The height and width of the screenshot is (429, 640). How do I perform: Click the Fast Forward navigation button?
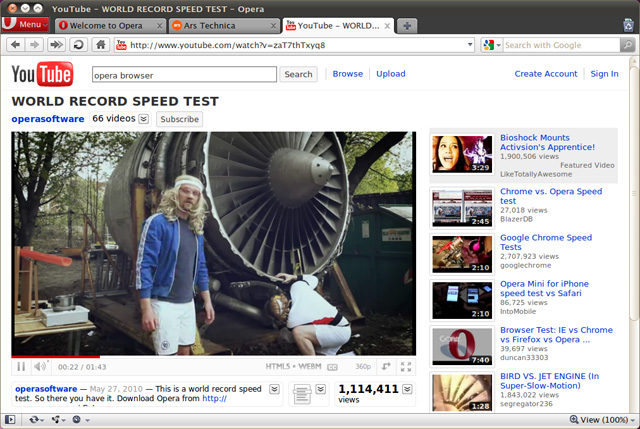pyautogui.click(x=56, y=44)
